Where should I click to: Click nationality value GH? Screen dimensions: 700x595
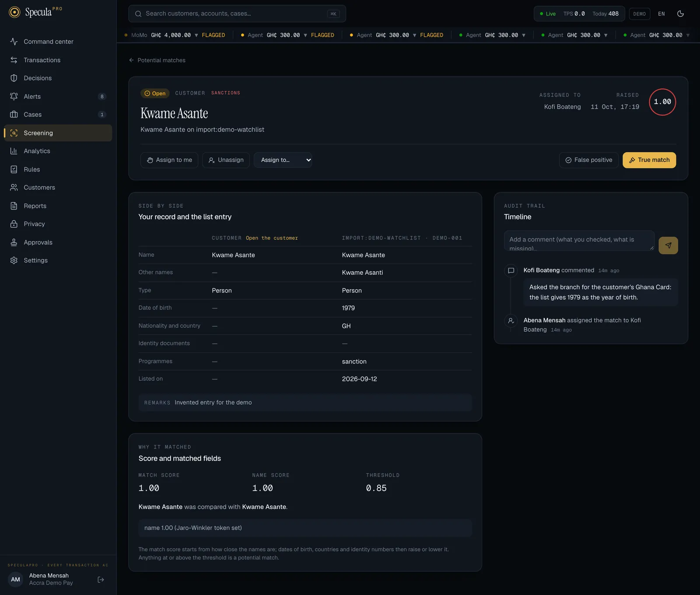[346, 326]
